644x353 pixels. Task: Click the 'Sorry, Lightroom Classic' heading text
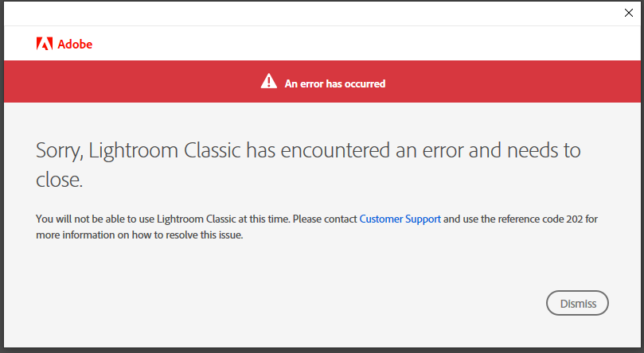(138, 150)
